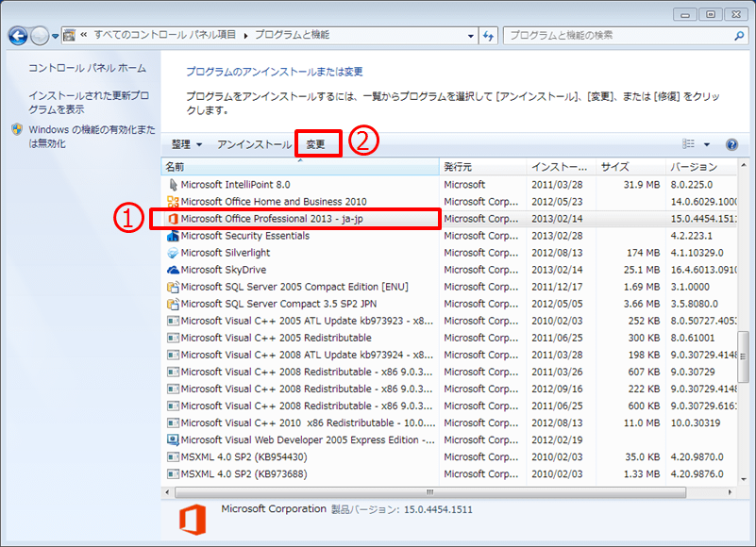Expand the address bar history dropdown
The height and width of the screenshot is (547, 756).
point(471,36)
